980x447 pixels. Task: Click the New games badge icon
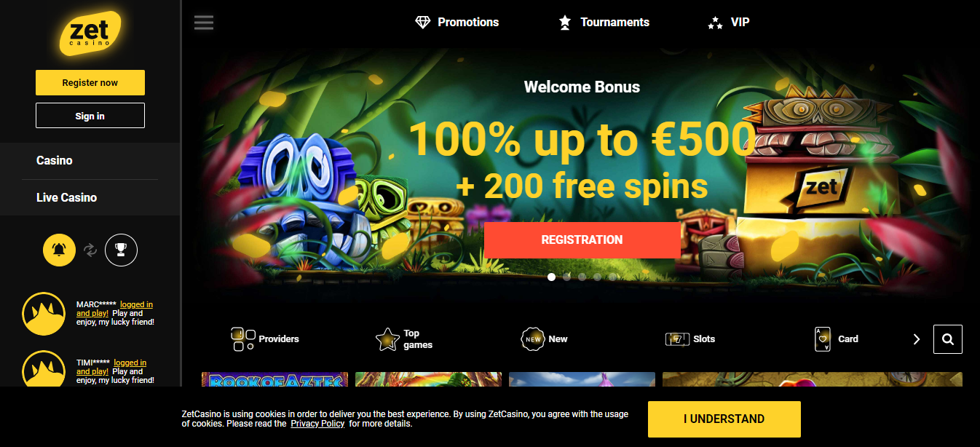[x=534, y=339]
